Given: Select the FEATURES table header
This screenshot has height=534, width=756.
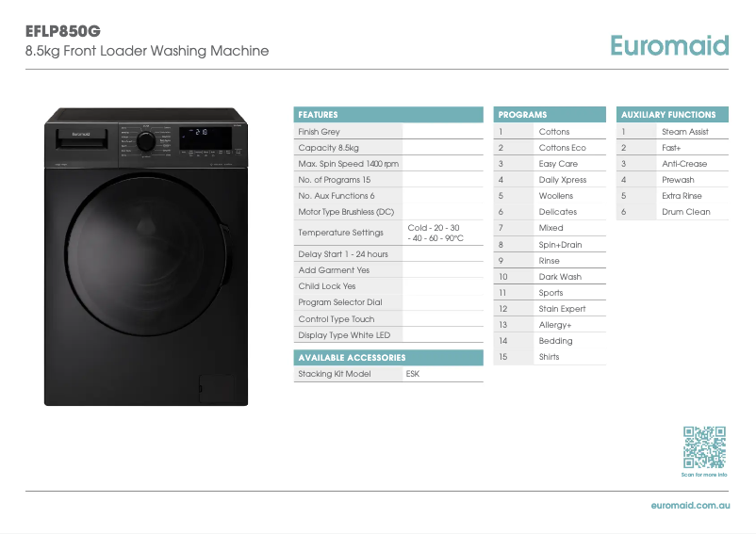Looking at the screenshot, I should point(388,115).
